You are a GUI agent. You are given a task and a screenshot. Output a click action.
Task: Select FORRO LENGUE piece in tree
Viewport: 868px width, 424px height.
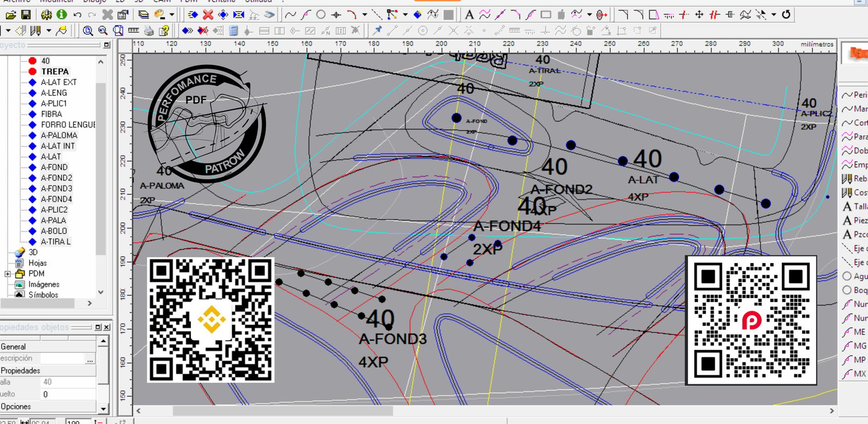68,124
